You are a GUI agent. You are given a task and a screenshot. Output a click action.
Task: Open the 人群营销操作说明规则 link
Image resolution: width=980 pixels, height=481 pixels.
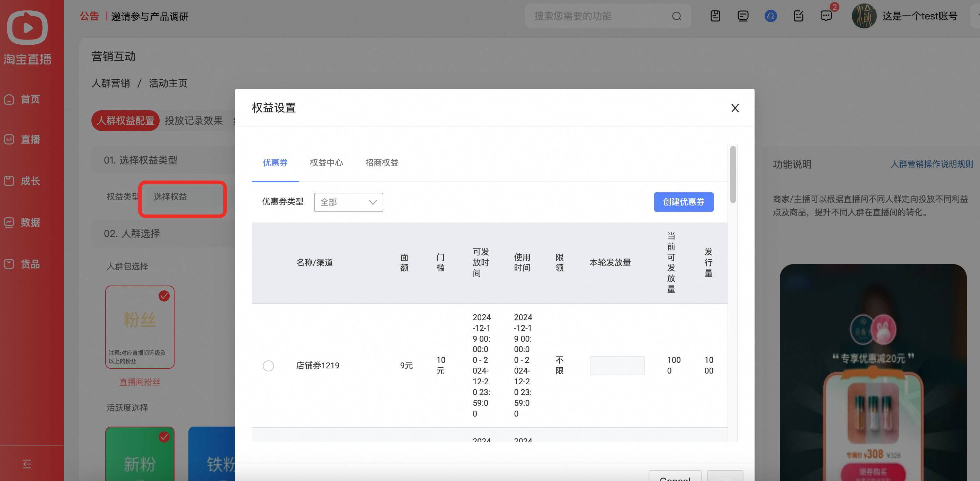pyautogui.click(x=932, y=164)
